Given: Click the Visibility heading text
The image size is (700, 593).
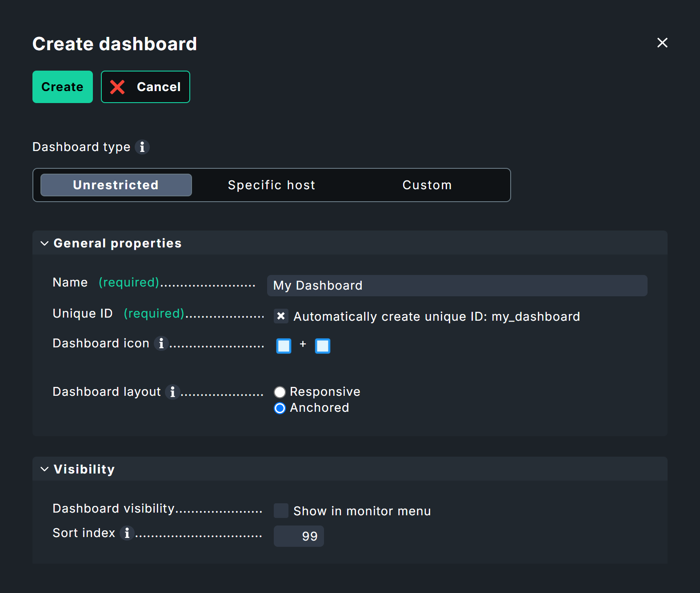Looking at the screenshot, I should pyautogui.click(x=84, y=470).
